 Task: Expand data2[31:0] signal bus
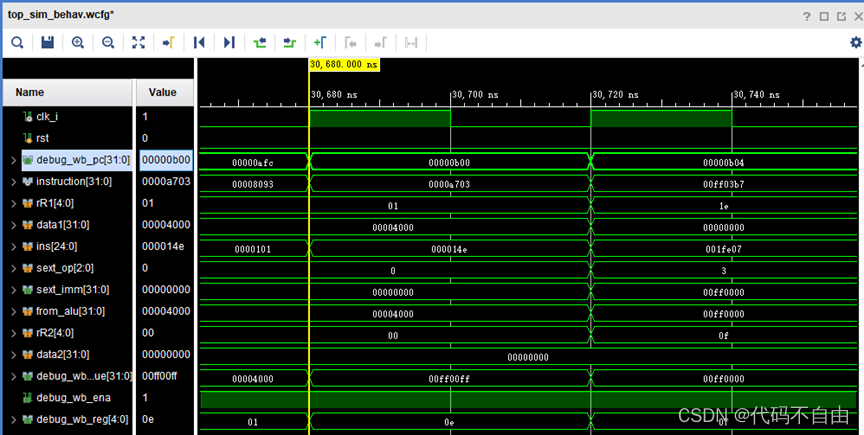coord(13,355)
